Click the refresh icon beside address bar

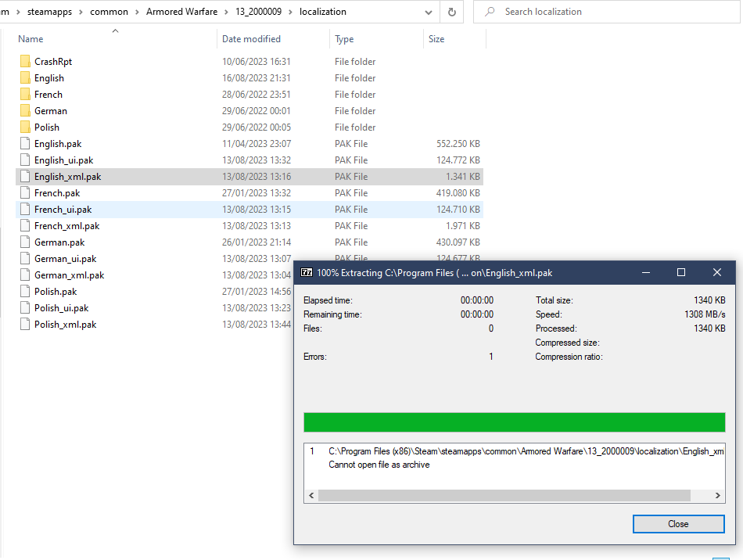[x=451, y=13]
